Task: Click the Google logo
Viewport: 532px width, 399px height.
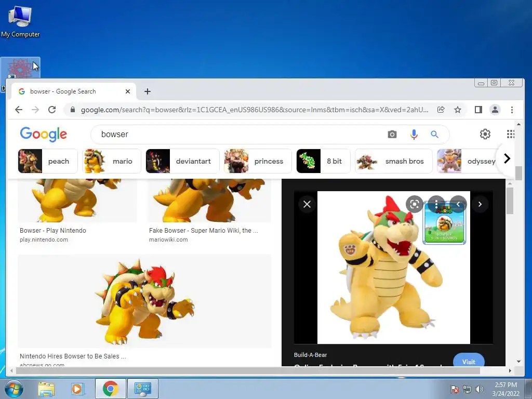Action: tap(44, 134)
